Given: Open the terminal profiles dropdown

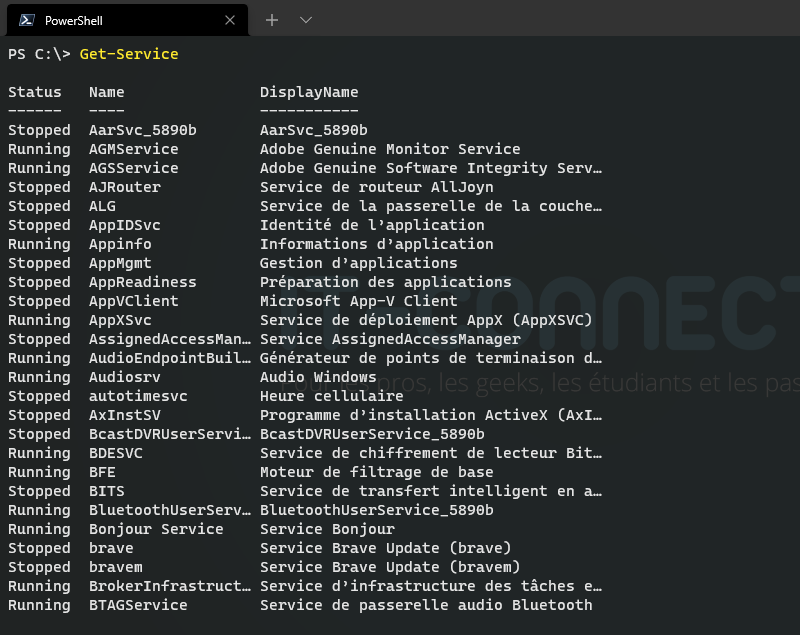Looking at the screenshot, I should pos(306,20).
